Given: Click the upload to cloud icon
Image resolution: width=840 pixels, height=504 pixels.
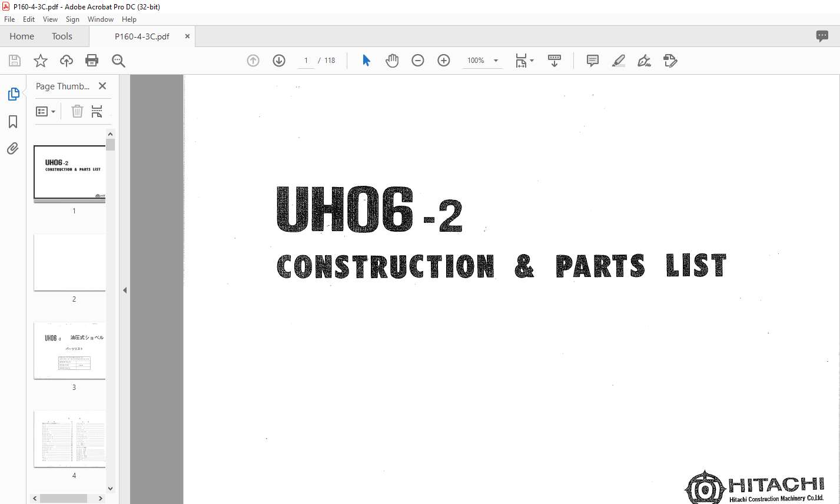Looking at the screenshot, I should tap(67, 61).
